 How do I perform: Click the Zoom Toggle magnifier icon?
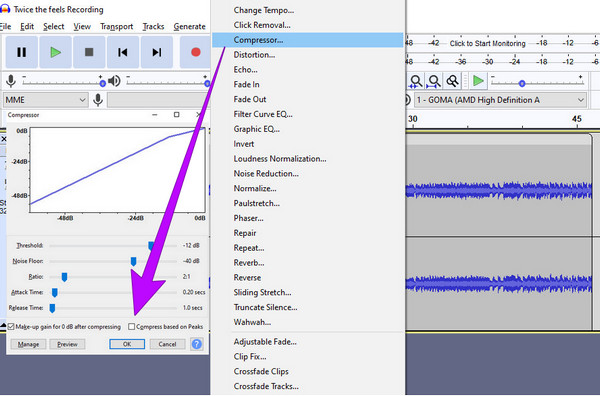point(452,81)
